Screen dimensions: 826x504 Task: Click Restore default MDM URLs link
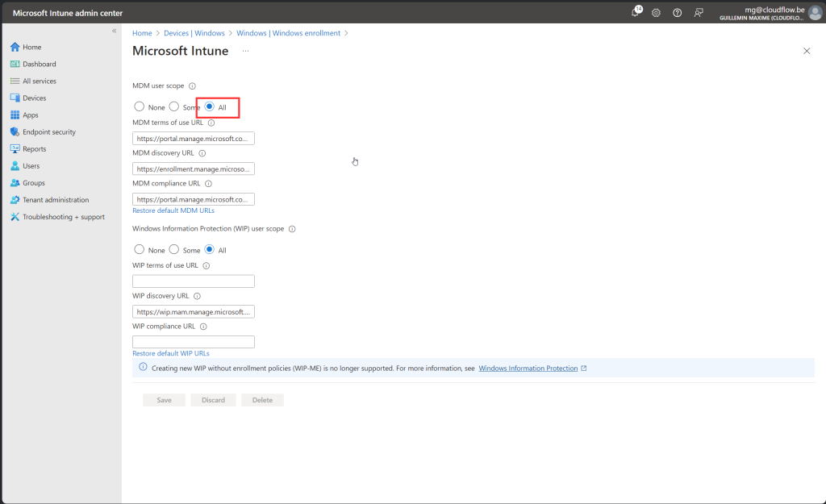click(x=173, y=210)
